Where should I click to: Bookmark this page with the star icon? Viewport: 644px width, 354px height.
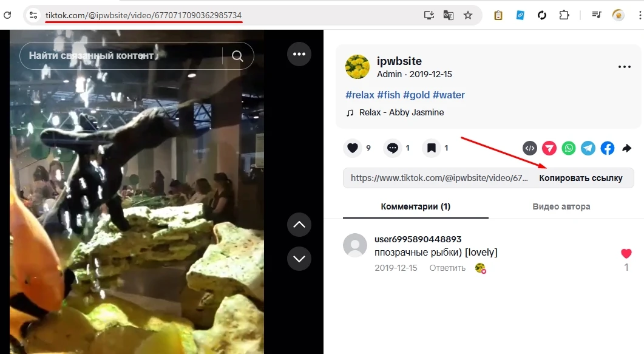pyautogui.click(x=467, y=15)
